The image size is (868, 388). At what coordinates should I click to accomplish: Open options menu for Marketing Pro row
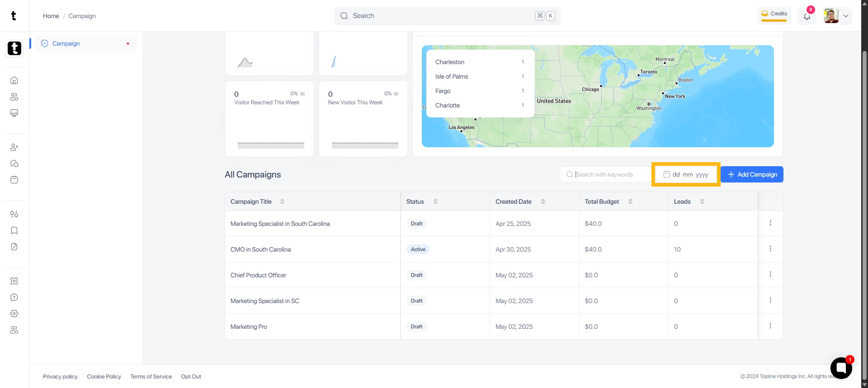[770, 326]
